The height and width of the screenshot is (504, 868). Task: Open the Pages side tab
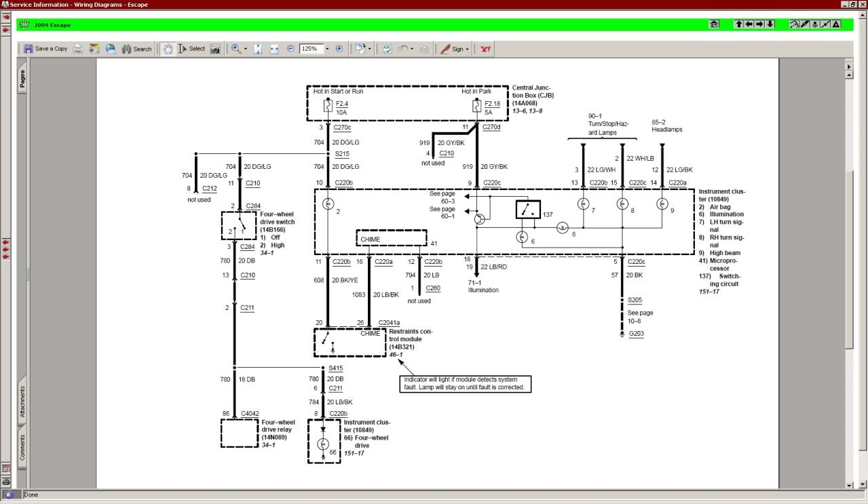[22, 79]
